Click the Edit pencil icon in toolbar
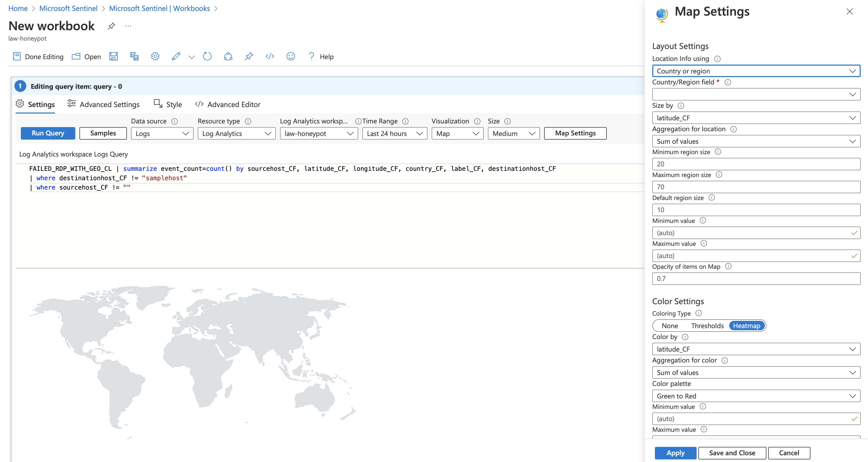The height and width of the screenshot is (462, 868). [x=176, y=56]
